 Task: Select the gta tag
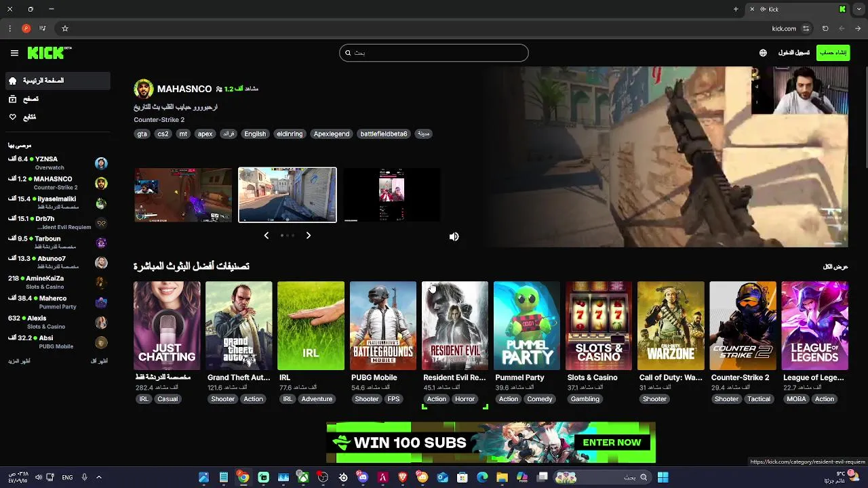(x=142, y=134)
